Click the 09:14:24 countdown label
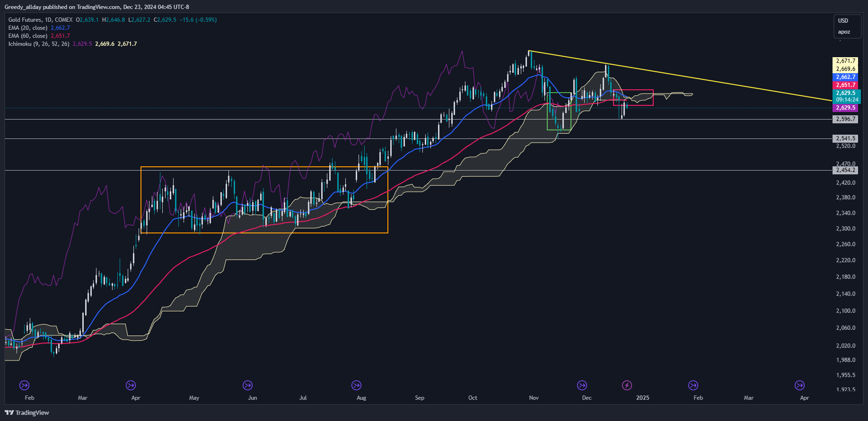This screenshot has height=421, width=868. 847,100
